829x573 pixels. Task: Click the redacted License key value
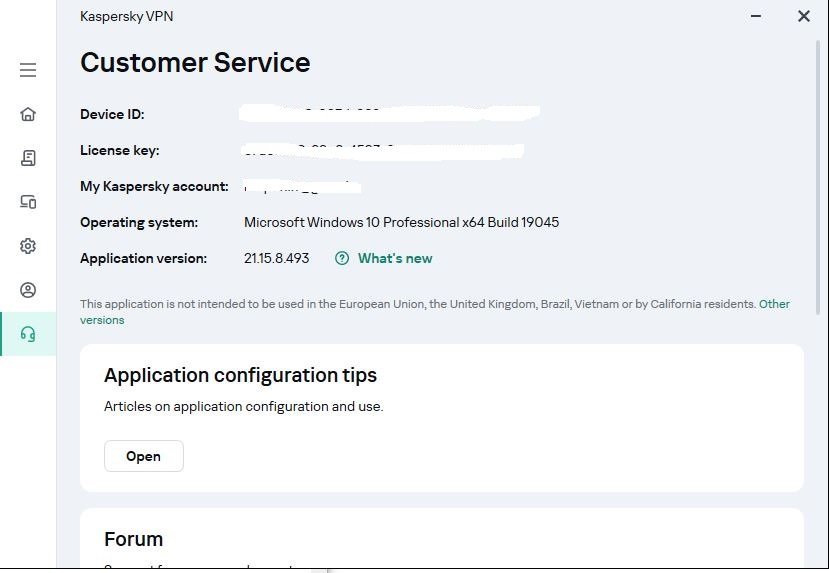point(383,151)
